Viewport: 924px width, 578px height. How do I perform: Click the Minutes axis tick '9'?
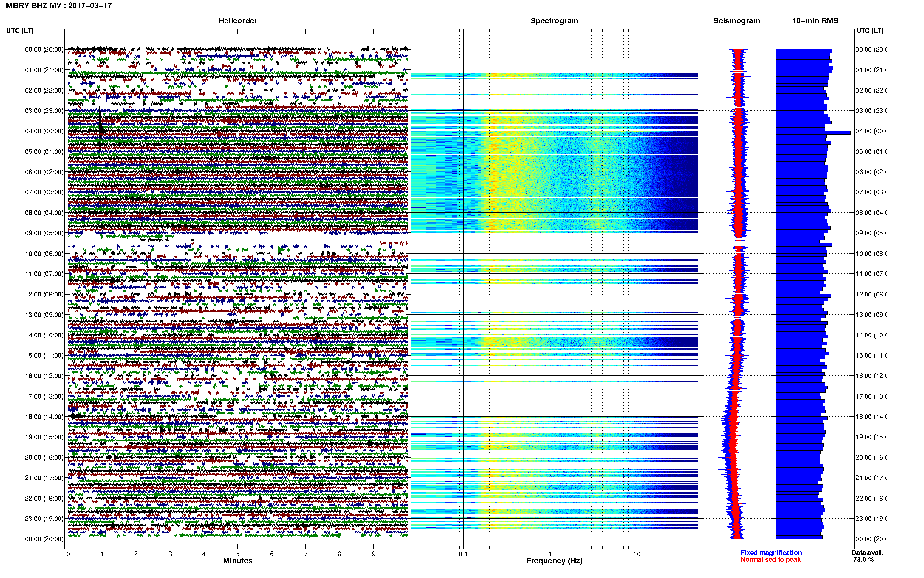[x=374, y=554]
